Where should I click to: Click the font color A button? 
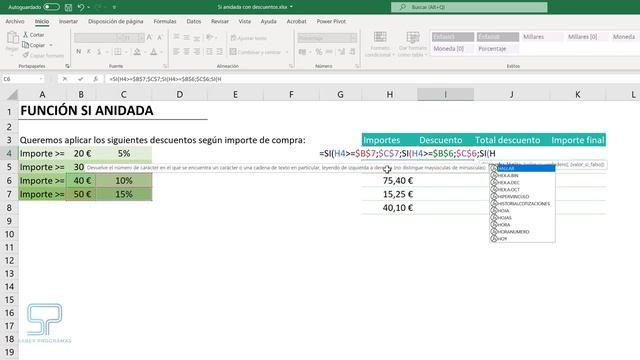pyautogui.click(x=153, y=52)
